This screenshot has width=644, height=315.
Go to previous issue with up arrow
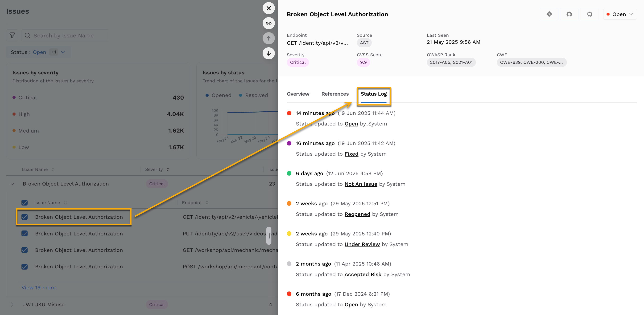268,38
